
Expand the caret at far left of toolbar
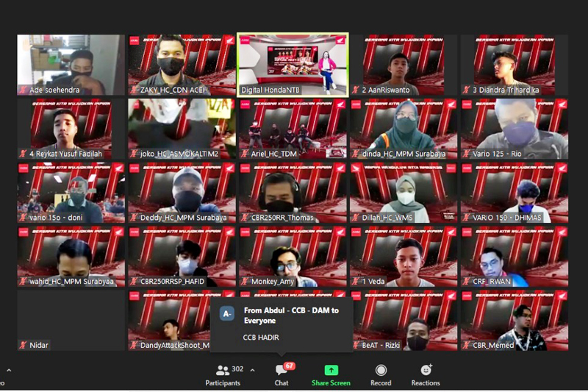(9, 370)
